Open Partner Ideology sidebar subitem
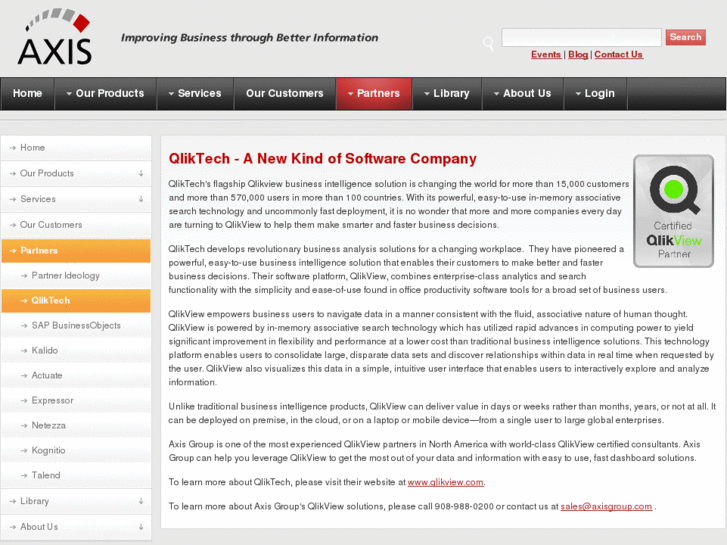The height and width of the screenshot is (545, 727). [76, 276]
